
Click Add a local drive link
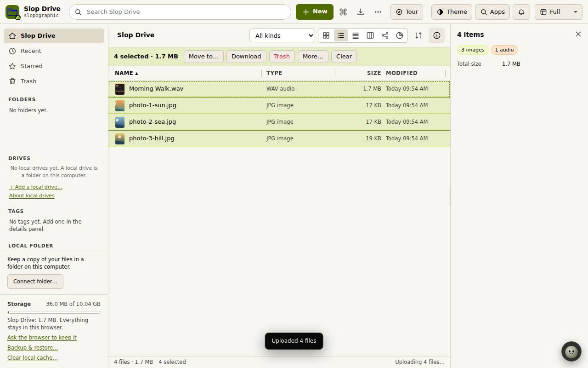[36, 187]
